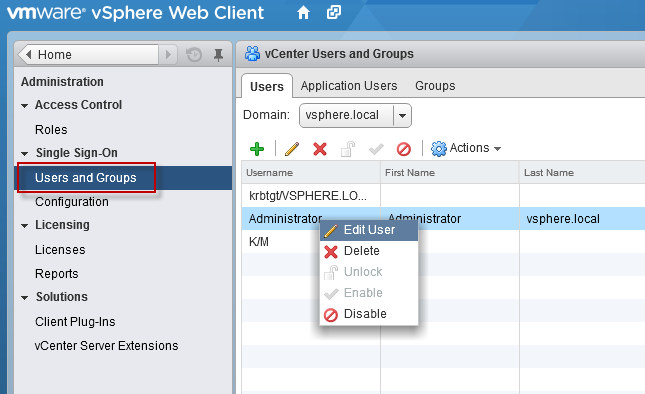The width and height of the screenshot is (645, 394).
Task: Click the vsphere.local last name cell
Action: pyautogui.click(x=563, y=219)
